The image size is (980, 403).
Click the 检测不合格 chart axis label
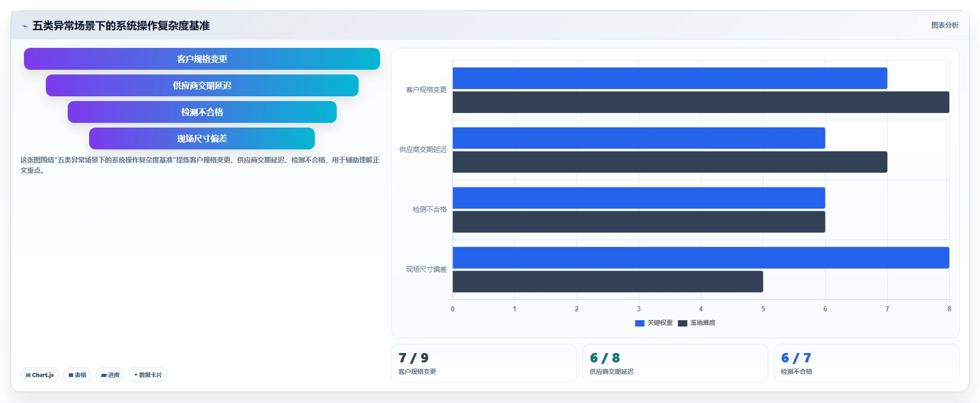click(x=430, y=209)
